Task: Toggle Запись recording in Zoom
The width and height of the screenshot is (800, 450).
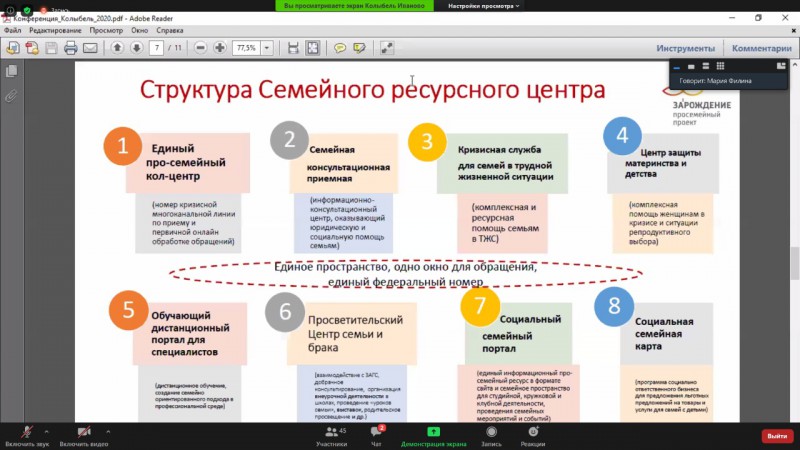Action: 490,434
